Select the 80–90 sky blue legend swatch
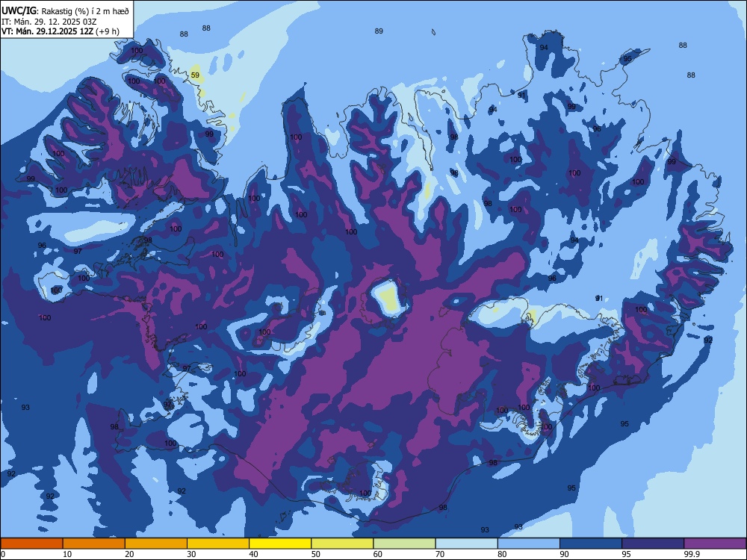This screenshot has height=560, width=747. pos(529,544)
